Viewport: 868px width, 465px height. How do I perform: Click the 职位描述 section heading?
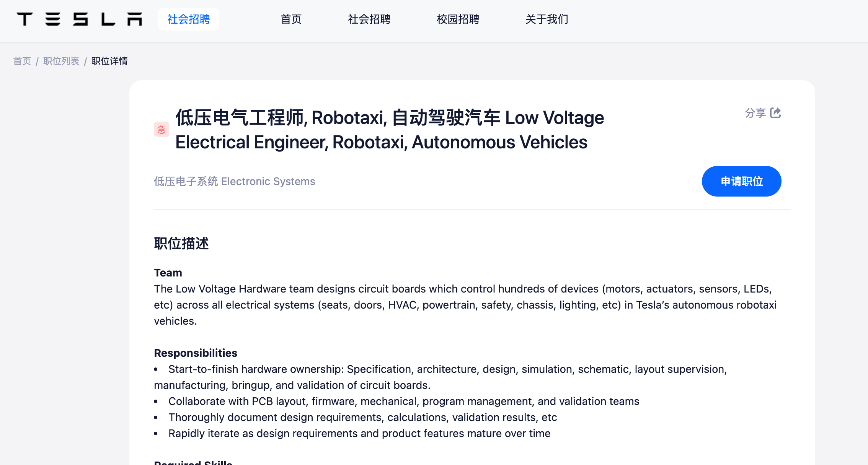pyautogui.click(x=181, y=244)
